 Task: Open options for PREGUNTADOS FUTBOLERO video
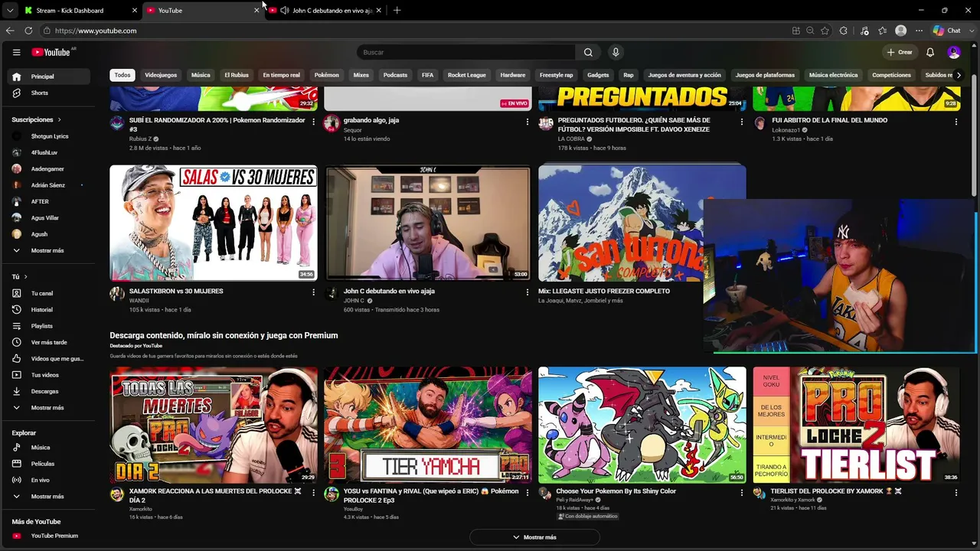(741, 122)
